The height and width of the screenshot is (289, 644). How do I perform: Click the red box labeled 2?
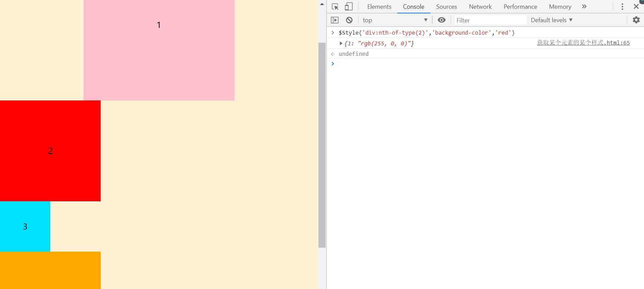(x=50, y=151)
